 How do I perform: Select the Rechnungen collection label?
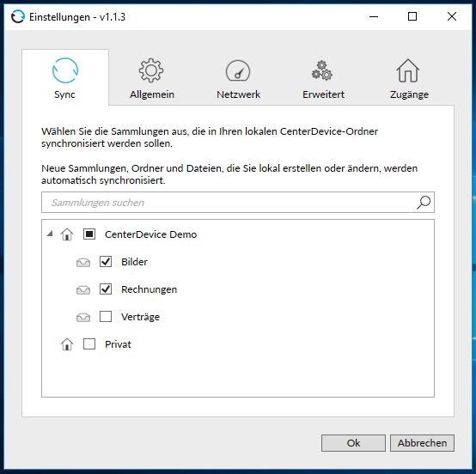pos(149,289)
